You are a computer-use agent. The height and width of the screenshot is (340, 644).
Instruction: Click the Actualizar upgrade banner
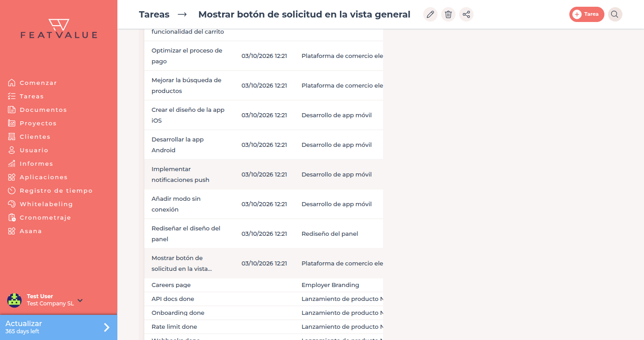pyautogui.click(x=58, y=327)
